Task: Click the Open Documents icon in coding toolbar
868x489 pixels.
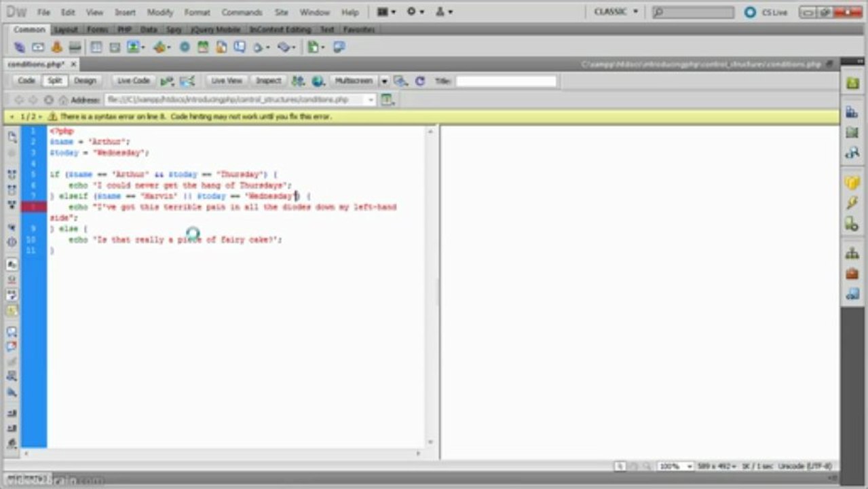Action: 12,137
